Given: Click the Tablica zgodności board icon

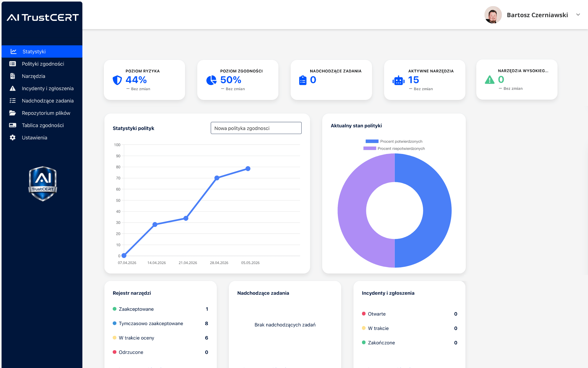Looking at the screenshot, I should pos(13,125).
